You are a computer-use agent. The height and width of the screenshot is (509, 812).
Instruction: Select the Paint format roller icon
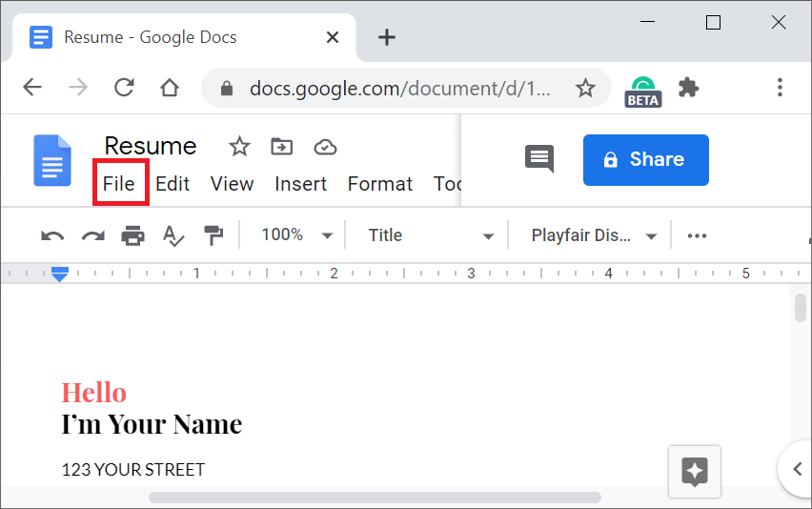point(213,235)
